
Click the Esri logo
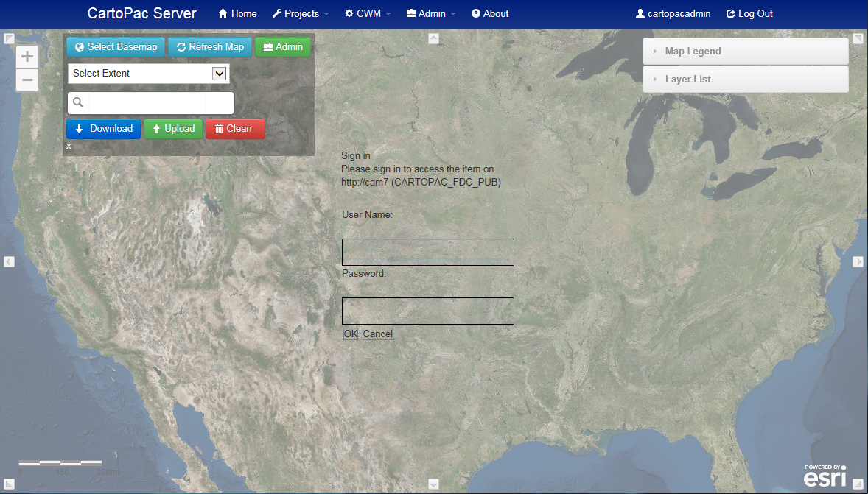(x=824, y=477)
